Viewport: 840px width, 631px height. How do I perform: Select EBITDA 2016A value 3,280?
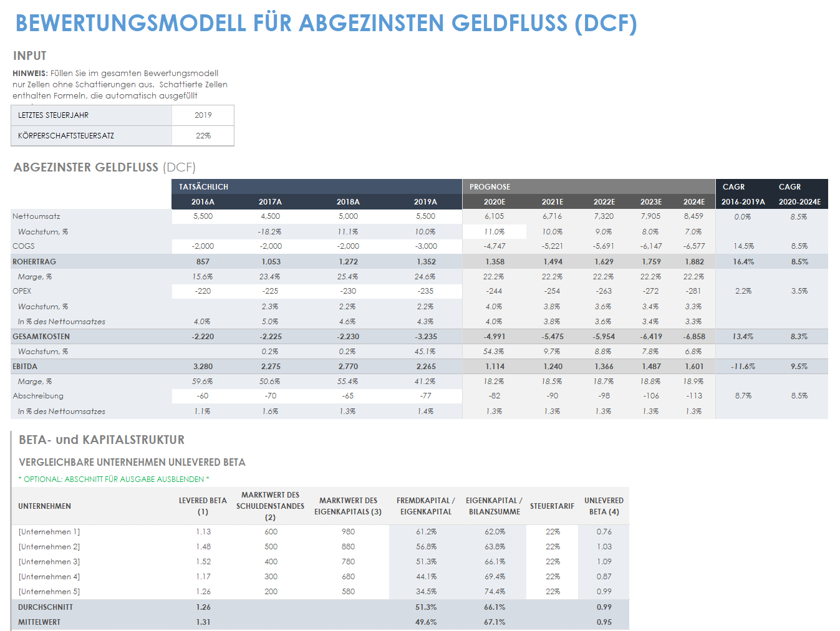(x=203, y=367)
